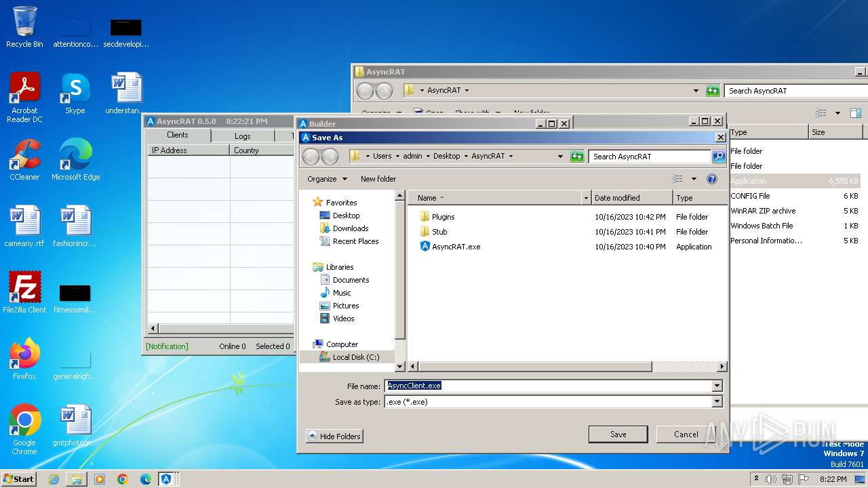Select WinRAR ZIP archive row in Explorer
The image size is (868, 488).
click(795, 211)
